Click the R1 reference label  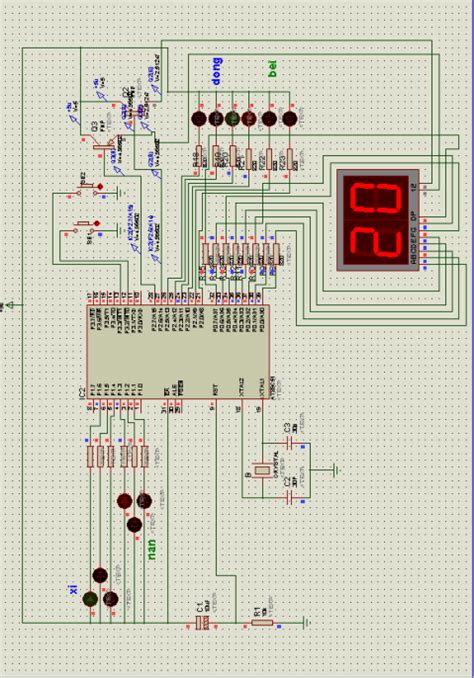[x=257, y=611]
